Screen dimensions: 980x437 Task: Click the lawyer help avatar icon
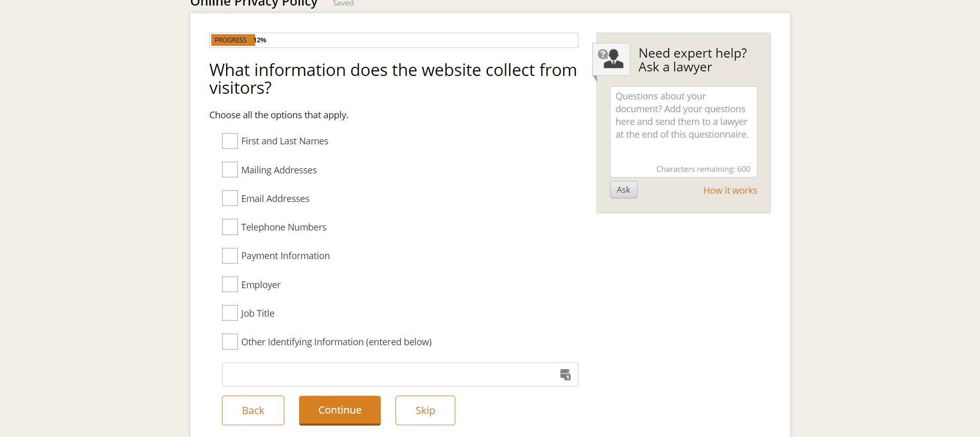point(611,59)
